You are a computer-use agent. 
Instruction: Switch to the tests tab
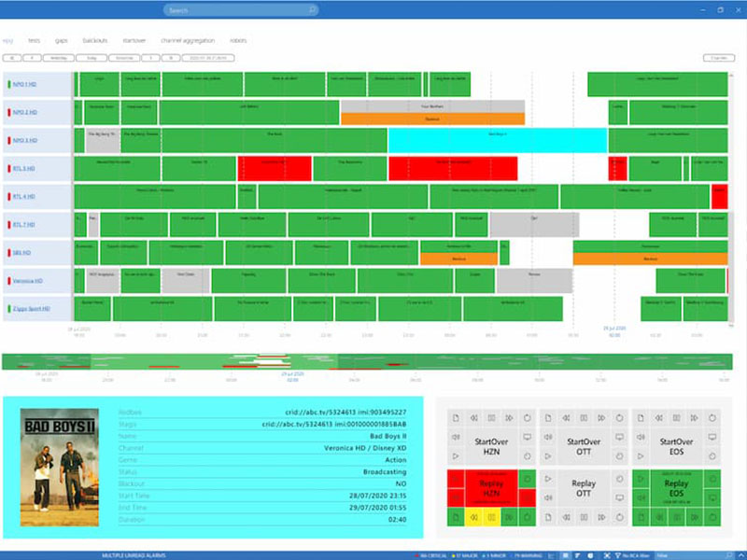(34, 40)
